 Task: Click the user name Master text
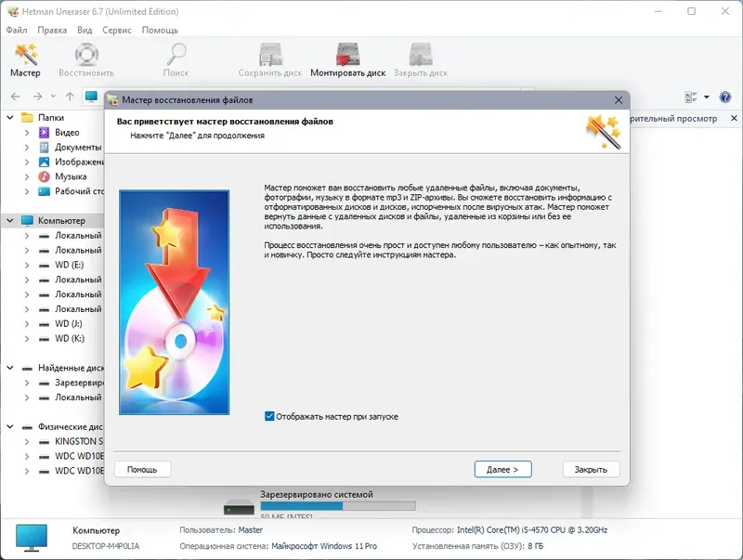(250, 530)
